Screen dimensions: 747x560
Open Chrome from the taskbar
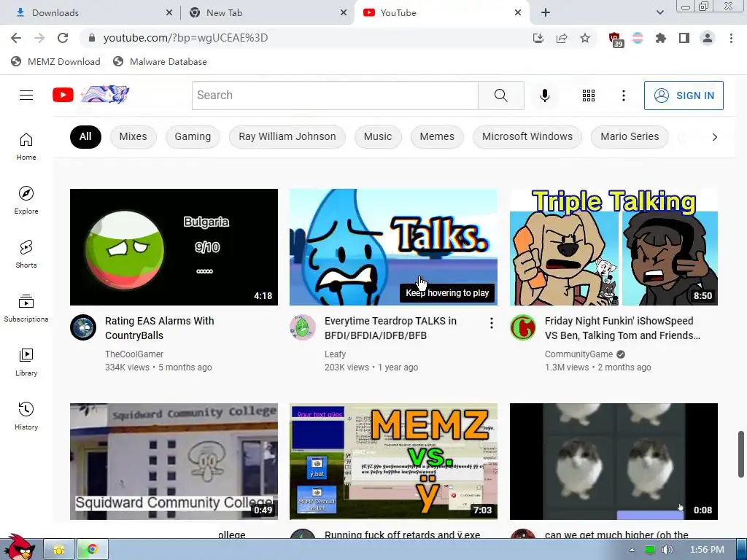click(93, 550)
